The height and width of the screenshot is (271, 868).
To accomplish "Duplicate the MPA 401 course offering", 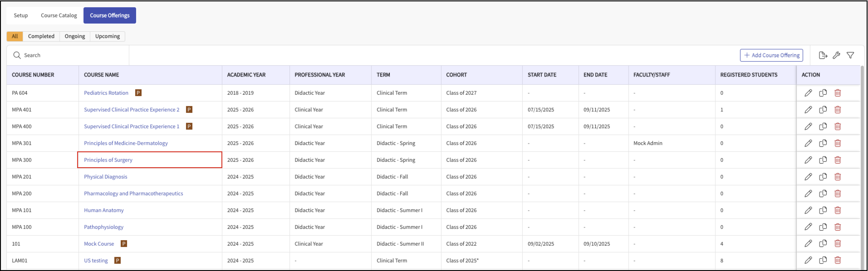I will (823, 110).
